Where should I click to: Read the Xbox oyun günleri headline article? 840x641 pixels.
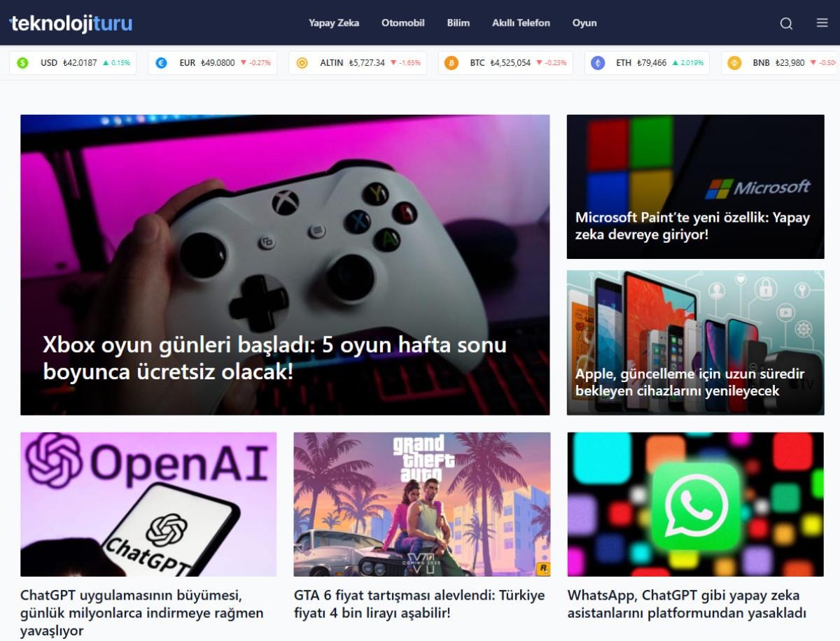pyautogui.click(x=274, y=358)
